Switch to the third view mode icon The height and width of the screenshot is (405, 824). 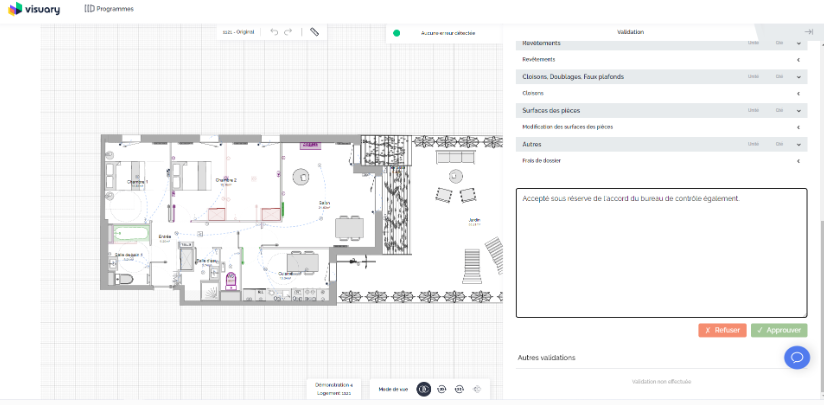(x=459, y=388)
